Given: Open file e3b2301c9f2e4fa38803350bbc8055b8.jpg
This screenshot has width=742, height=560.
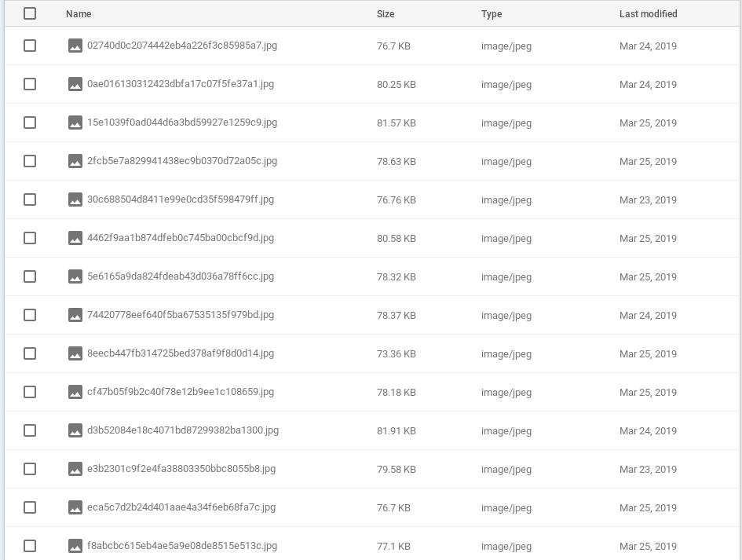Looking at the screenshot, I should point(181,469).
